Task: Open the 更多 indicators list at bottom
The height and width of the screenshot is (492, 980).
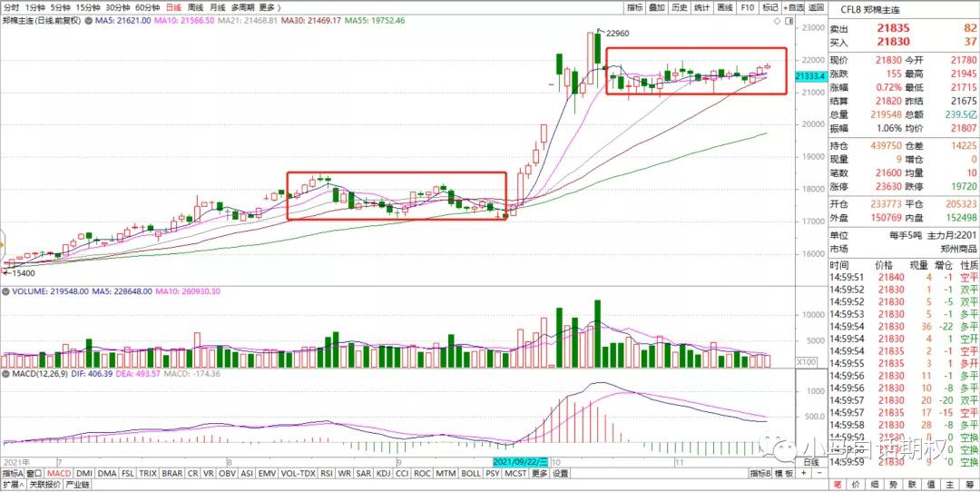Action: (x=539, y=473)
